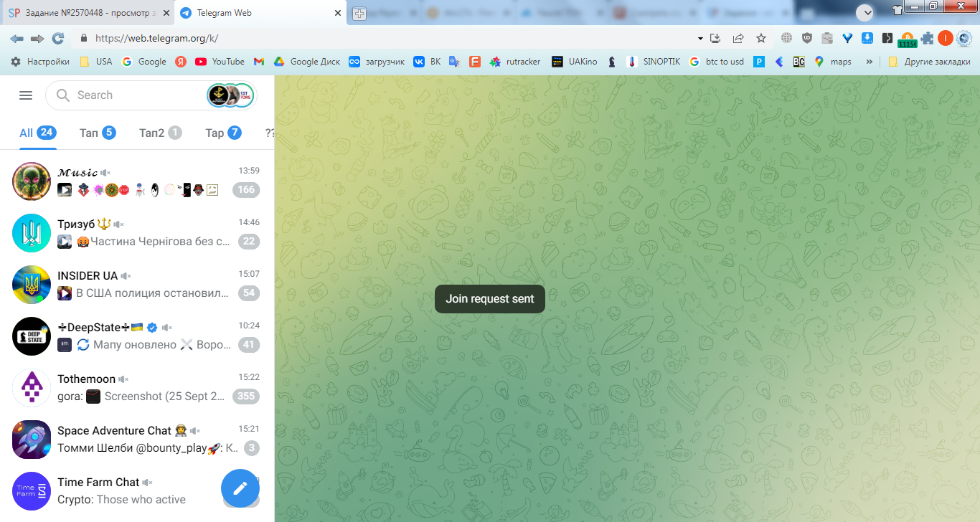Click the address bar URL
This screenshot has height=522, width=980.
[x=156, y=39]
